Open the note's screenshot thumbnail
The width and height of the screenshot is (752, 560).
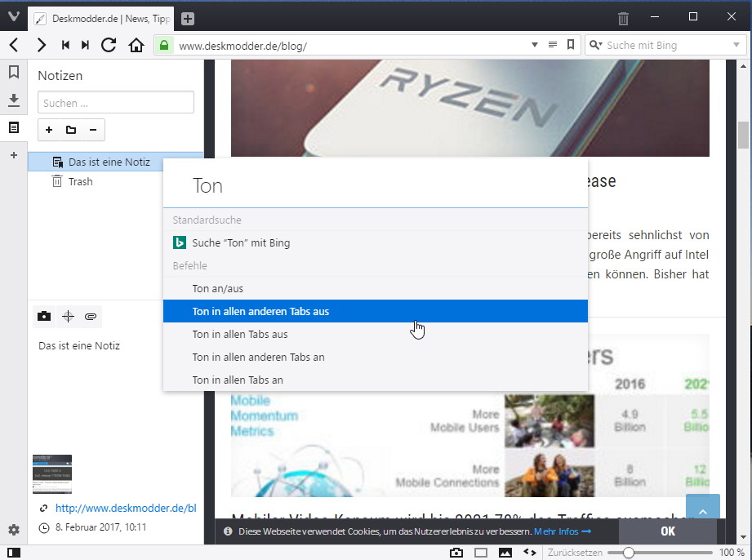(x=52, y=473)
